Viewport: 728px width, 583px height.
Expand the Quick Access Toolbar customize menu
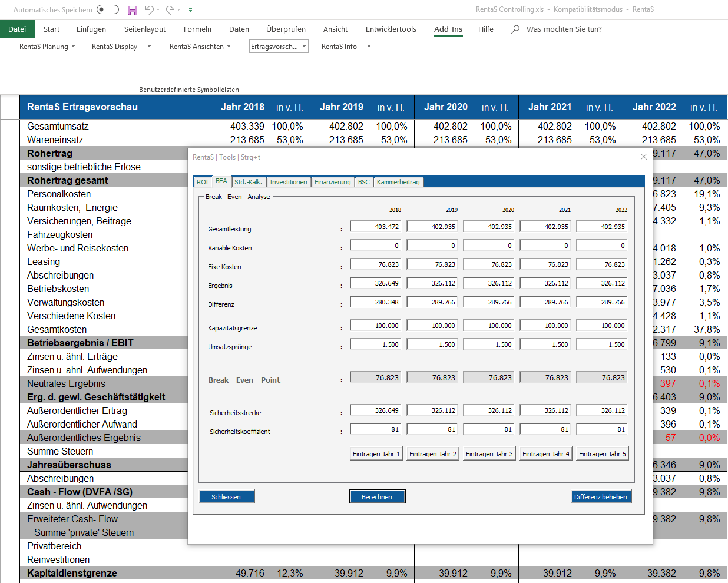pyautogui.click(x=190, y=10)
